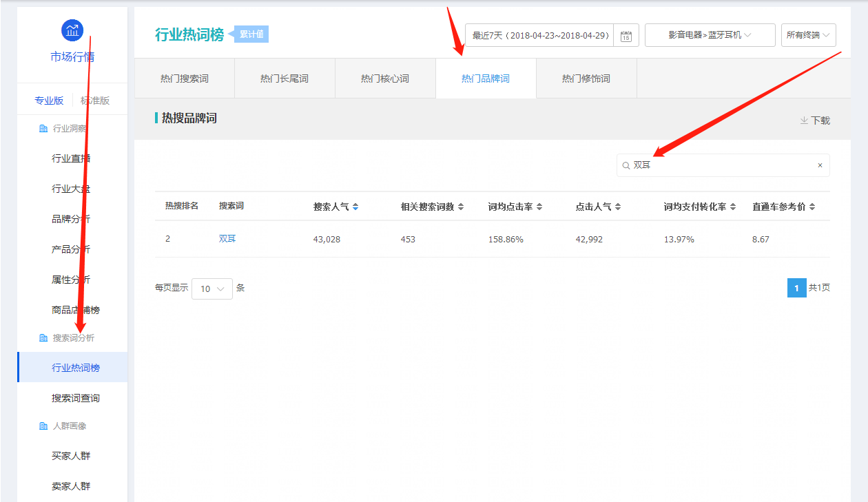Select the 热门修饰词 tab
Image resolution: width=868 pixels, height=502 pixels.
586,79
